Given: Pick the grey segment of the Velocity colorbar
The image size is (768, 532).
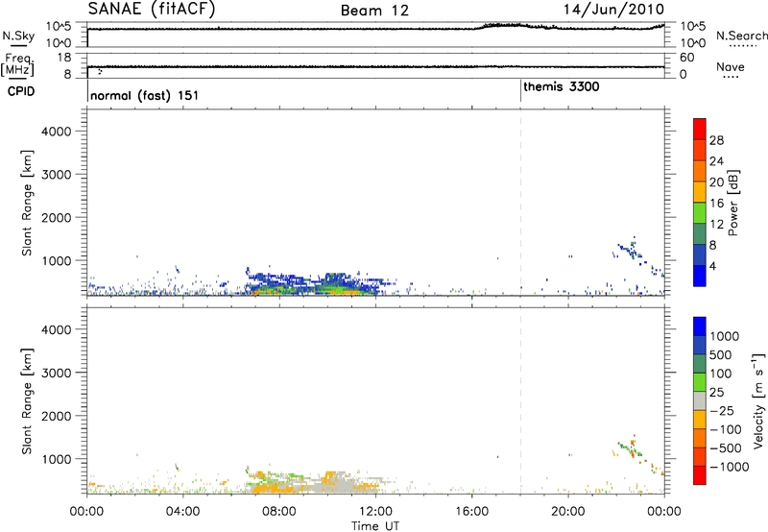Looking at the screenshot, I should pos(700,401).
